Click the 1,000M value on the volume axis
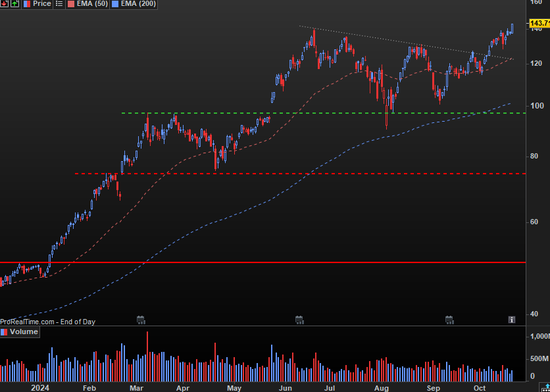Screen dimensions: 550x392 point(539,337)
